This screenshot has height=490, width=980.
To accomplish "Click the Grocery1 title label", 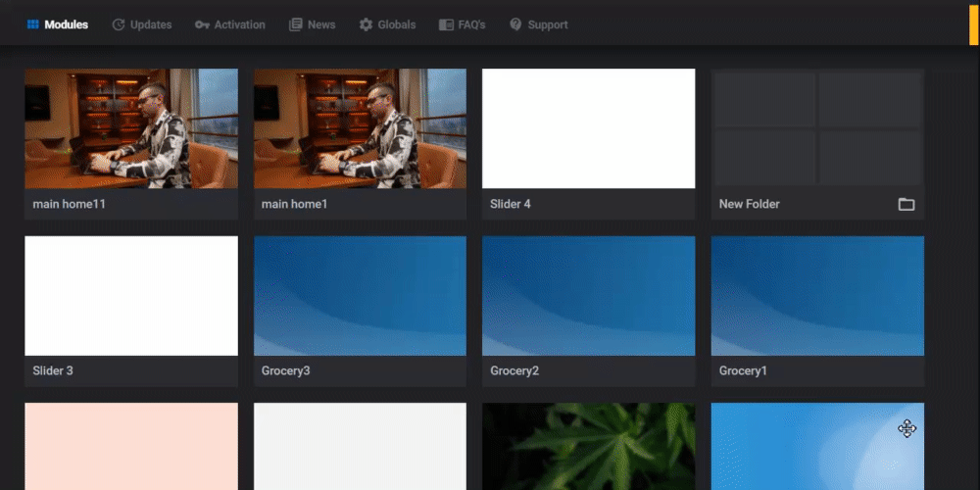I will point(743,371).
